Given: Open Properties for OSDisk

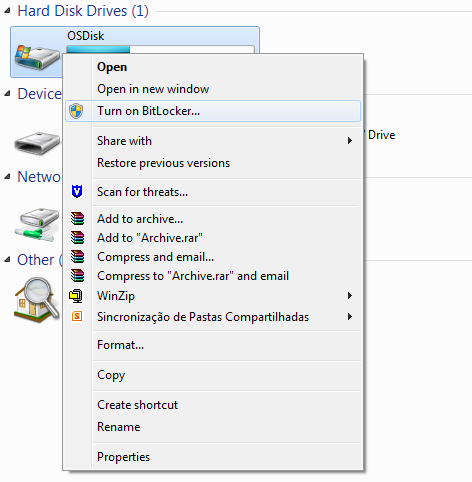Looking at the screenshot, I should click(213, 457).
